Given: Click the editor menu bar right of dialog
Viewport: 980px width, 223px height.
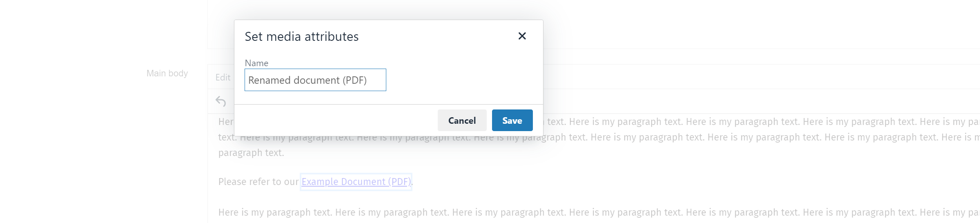Looking at the screenshot, I should (735, 77).
